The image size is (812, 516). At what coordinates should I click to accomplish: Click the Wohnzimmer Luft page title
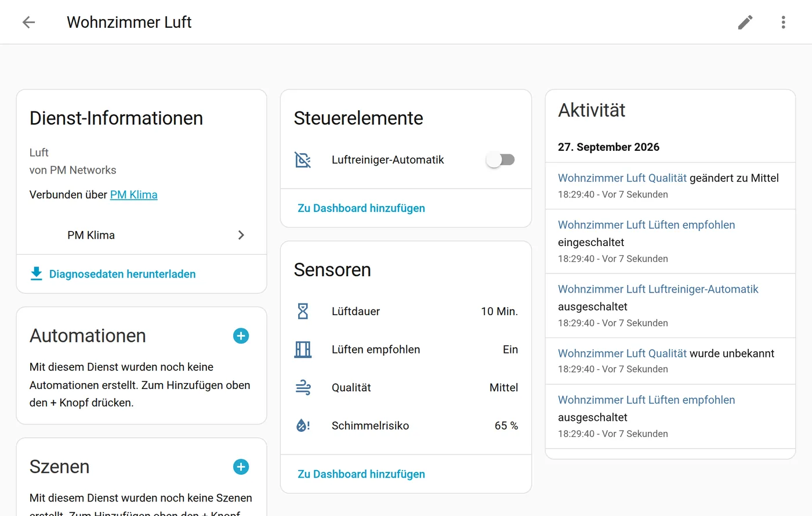tap(129, 22)
